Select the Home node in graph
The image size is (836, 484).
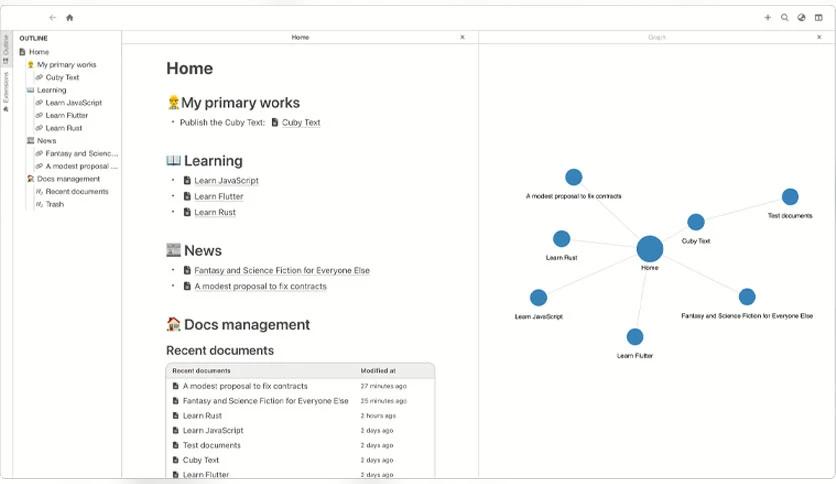click(x=649, y=249)
